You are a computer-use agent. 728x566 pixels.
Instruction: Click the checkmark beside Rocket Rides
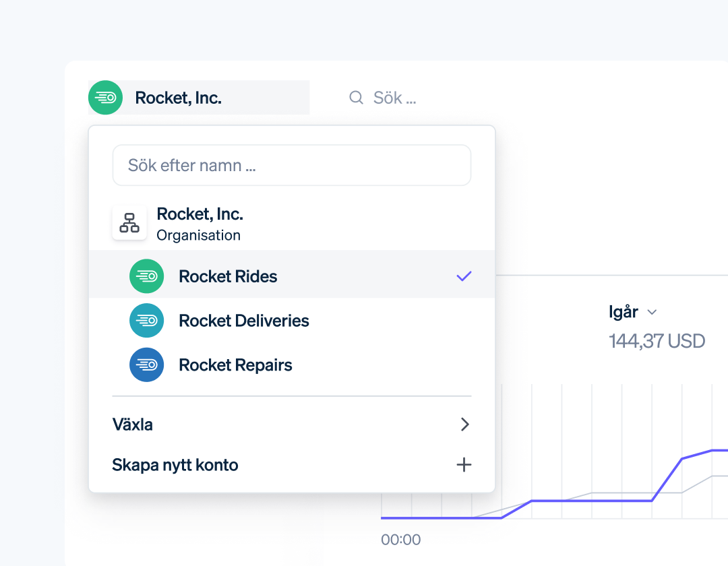[x=464, y=276]
